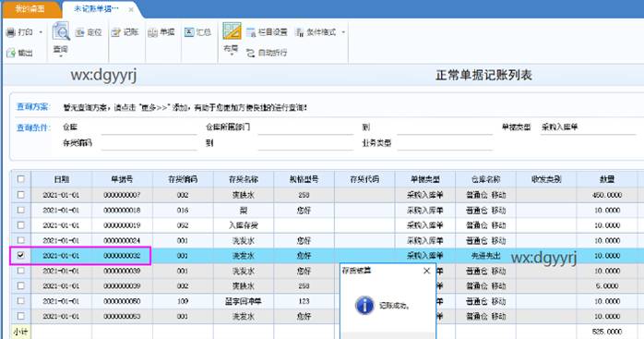
Task: Switch to the 我的桌面 tab
Action: (30, 8)
